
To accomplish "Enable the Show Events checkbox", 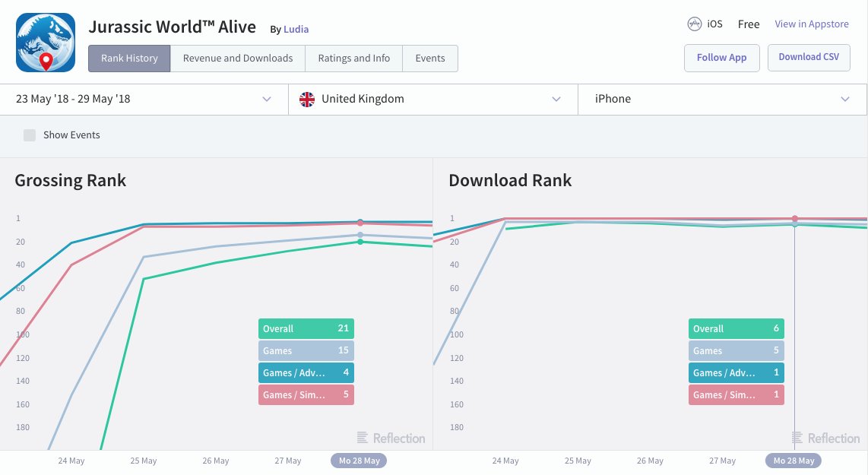I will tap(30, 135).
